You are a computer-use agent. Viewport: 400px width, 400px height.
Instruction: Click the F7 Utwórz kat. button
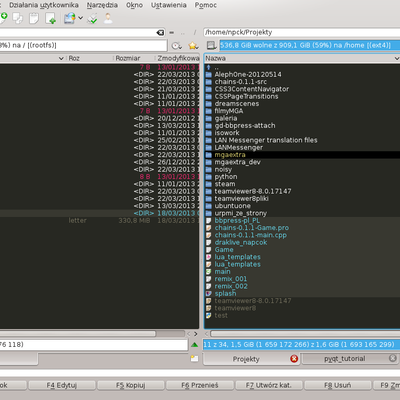(x=269, y=385)
